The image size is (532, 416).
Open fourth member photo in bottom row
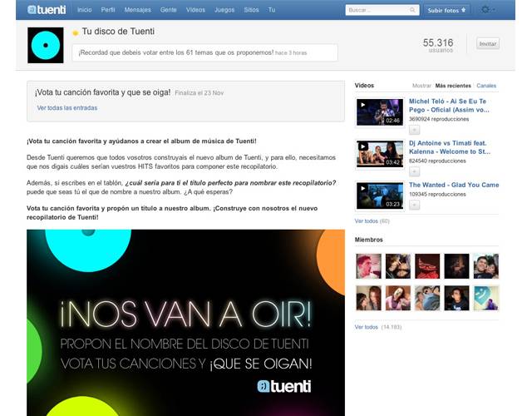pos(456,298)
